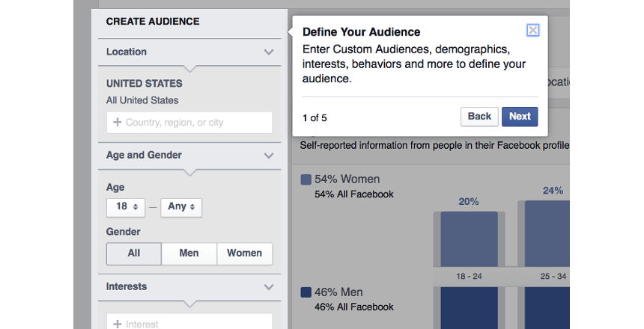Select Women gender option
The image size is (644, 329).
[x=244, y=253]
